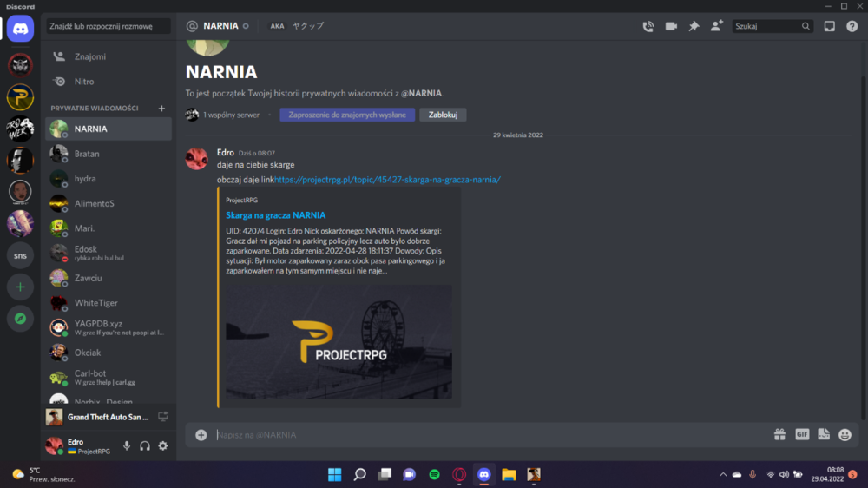The width and height of the screenshot is (868, 488).
Task: Open the message attachment plus button
Action: tap(201, 435)
